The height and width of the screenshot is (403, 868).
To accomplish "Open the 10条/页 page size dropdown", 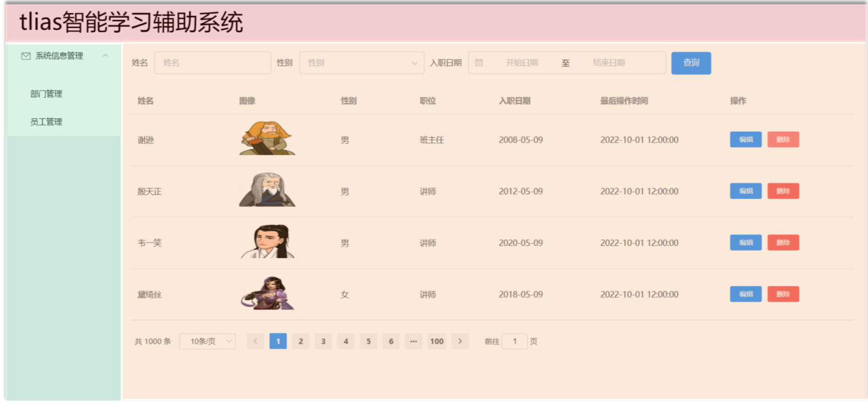I will (x=207, y=341).
